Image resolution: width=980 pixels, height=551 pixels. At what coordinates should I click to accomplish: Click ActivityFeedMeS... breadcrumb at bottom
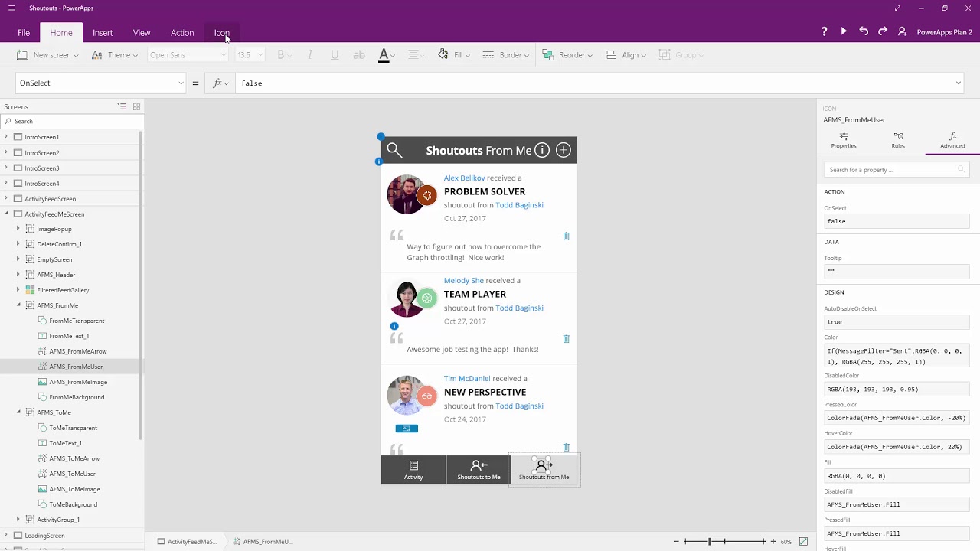tap(188, 541)
